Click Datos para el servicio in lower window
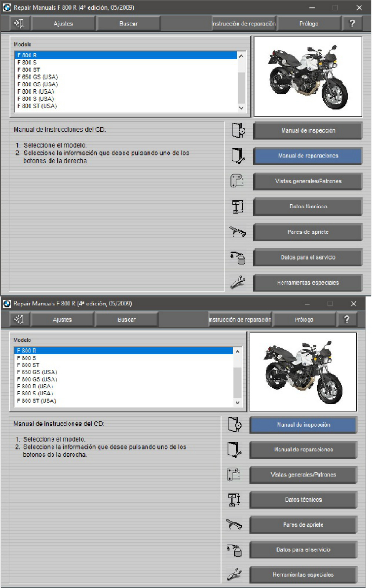Screen dimensions: 372x588 pyautogui.click(x=303, y=550)
